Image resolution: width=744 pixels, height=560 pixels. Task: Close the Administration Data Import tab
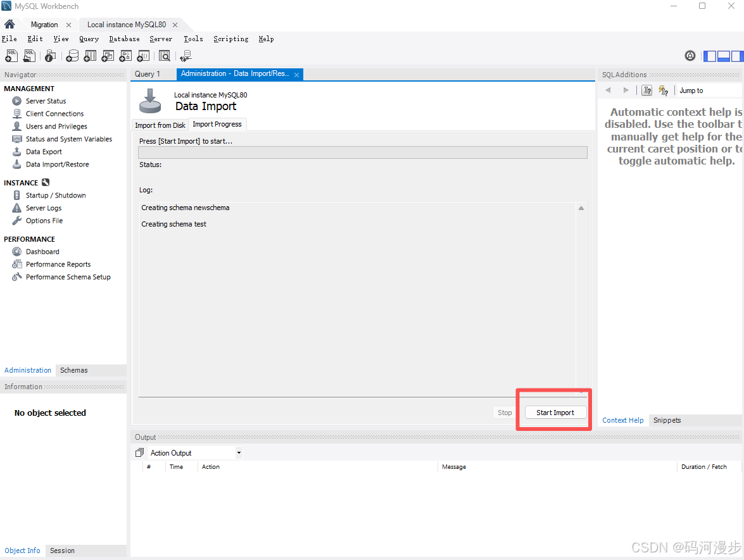296,75
